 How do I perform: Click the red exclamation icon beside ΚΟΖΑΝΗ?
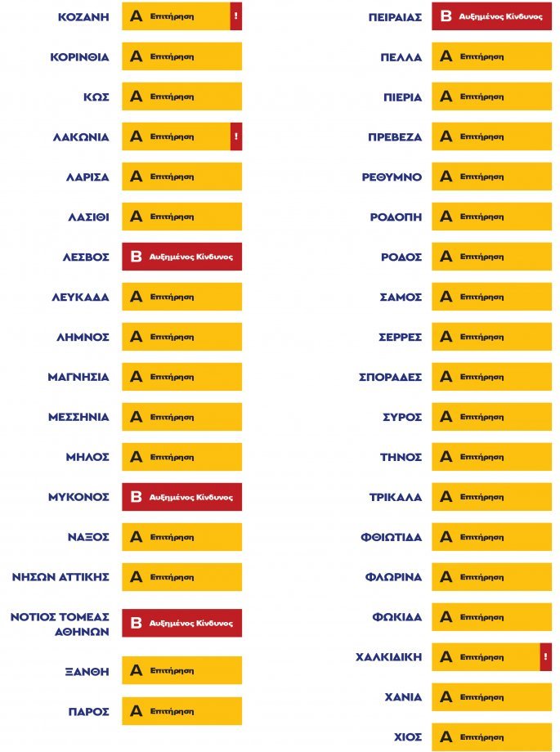click(x=236, y=16)
